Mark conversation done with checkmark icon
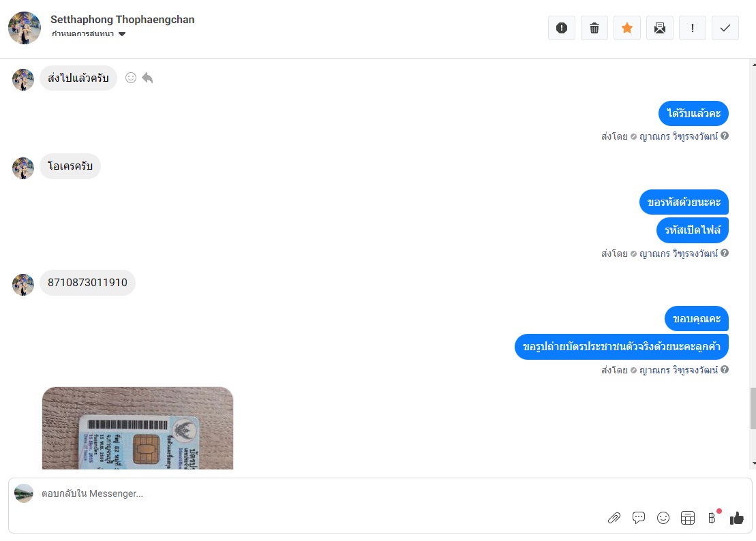The height and width of the screenshot is (541, 756). (x=725, y=28)
